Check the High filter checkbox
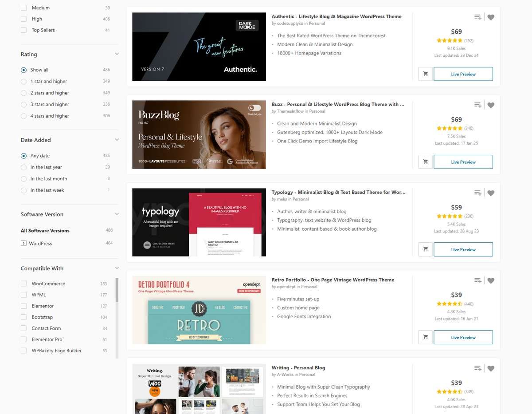 23,19
